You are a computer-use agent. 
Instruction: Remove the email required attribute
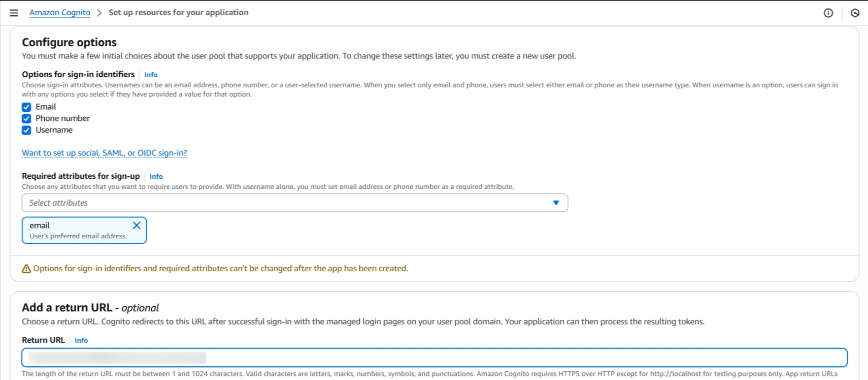pos(137,225)
